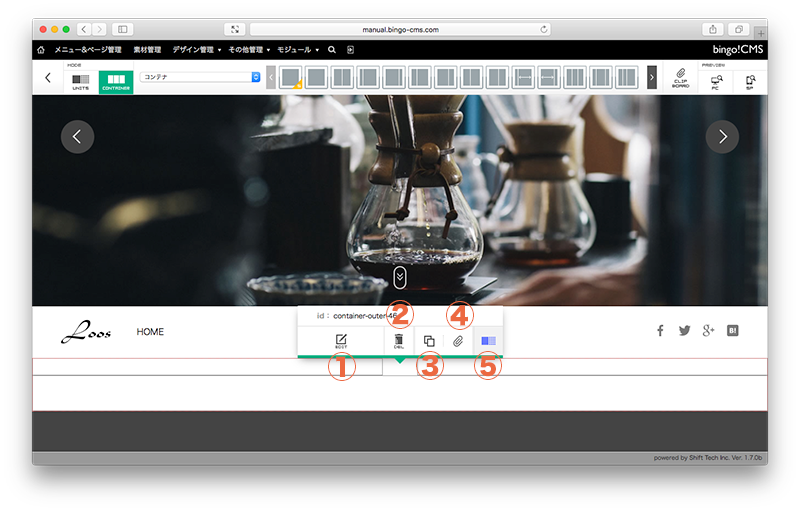Preview the page in PC mode
This screenshot has height=511, width=800.
715,79
